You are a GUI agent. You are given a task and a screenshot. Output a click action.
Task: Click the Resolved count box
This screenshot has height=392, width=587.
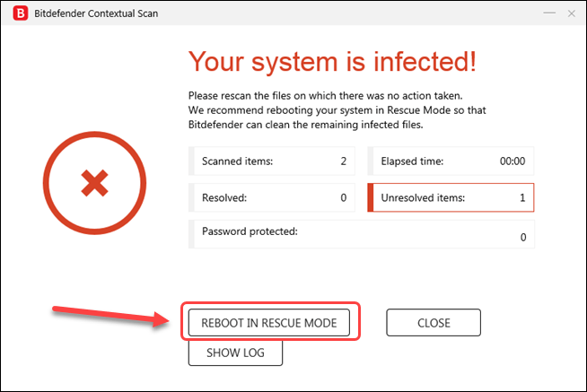point(272,197)
